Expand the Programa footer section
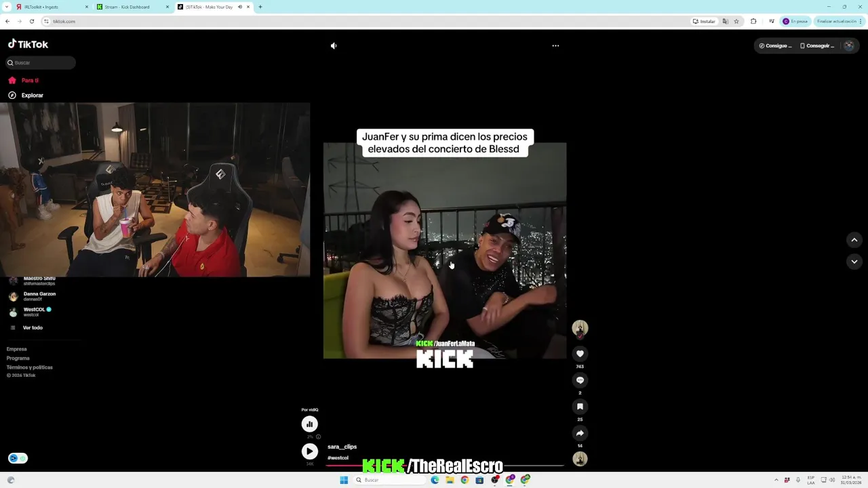Image resolution: width=868 pixels, height=488 pixels. [x=18, y=358]
